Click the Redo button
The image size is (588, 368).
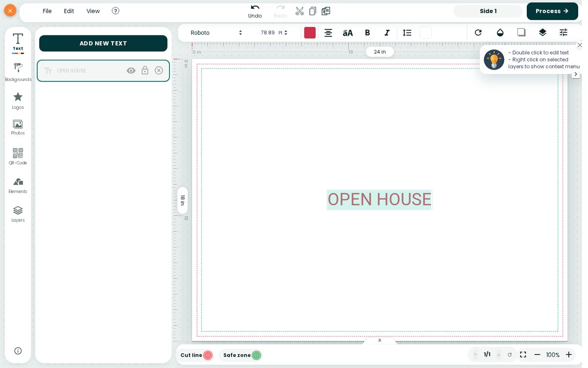280,11
